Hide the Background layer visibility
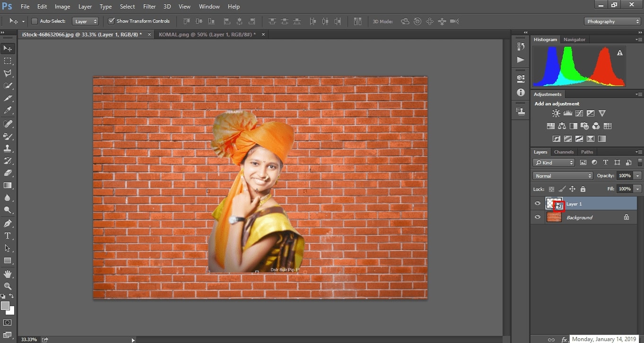The width and height of the screenshot is (644, 343). click(x=538, y=217)
